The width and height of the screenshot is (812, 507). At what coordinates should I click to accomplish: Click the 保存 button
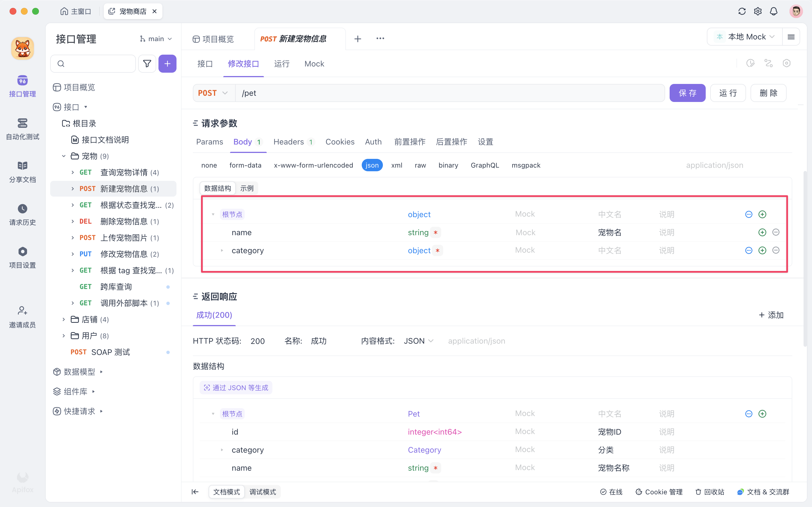[687, 93]
